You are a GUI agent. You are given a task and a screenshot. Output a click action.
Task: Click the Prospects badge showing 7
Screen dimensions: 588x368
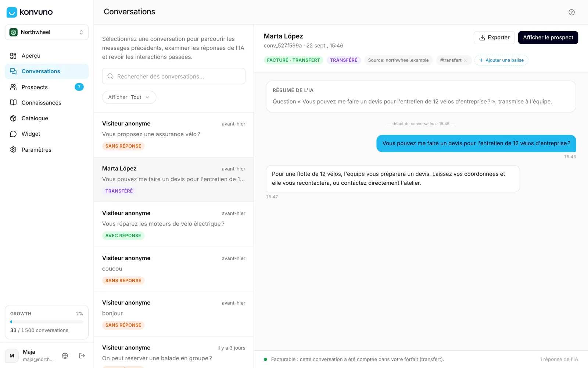point(79,87)
